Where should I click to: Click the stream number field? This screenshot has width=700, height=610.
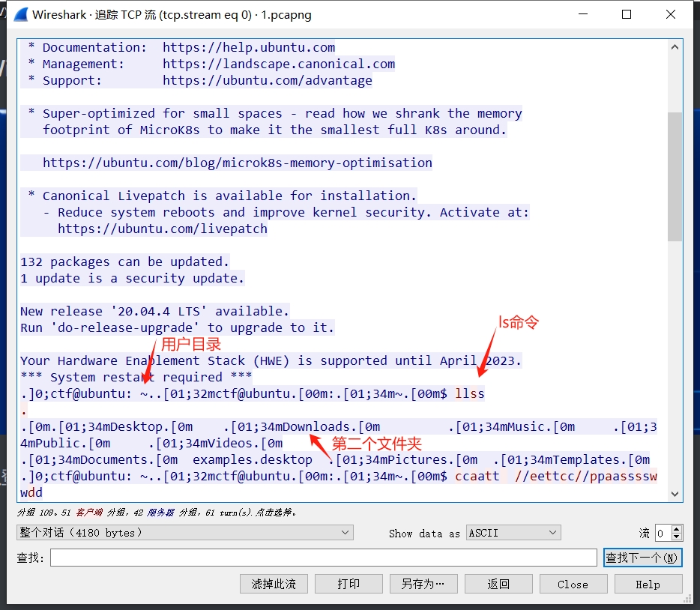click(x=663, y=534)
